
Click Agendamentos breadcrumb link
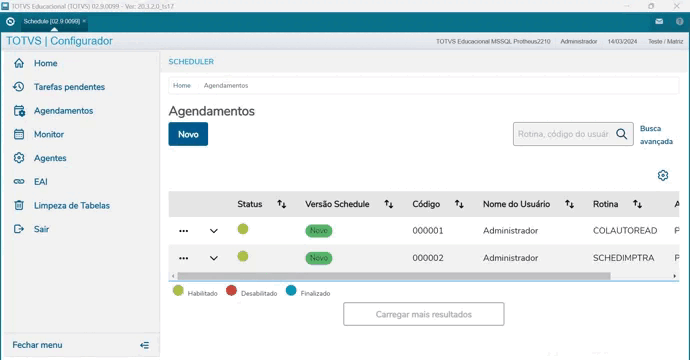point(226,86)
